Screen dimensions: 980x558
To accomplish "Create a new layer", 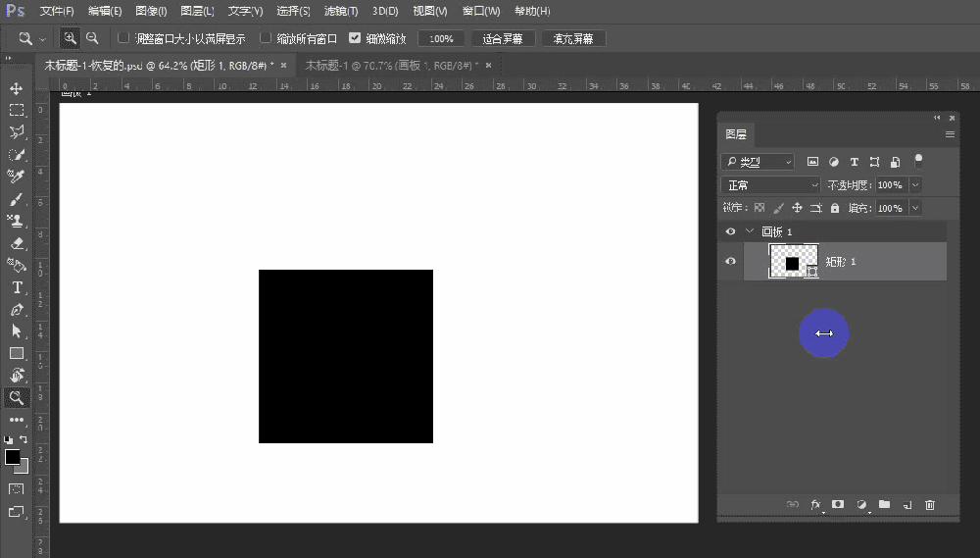I will (907, 505).
